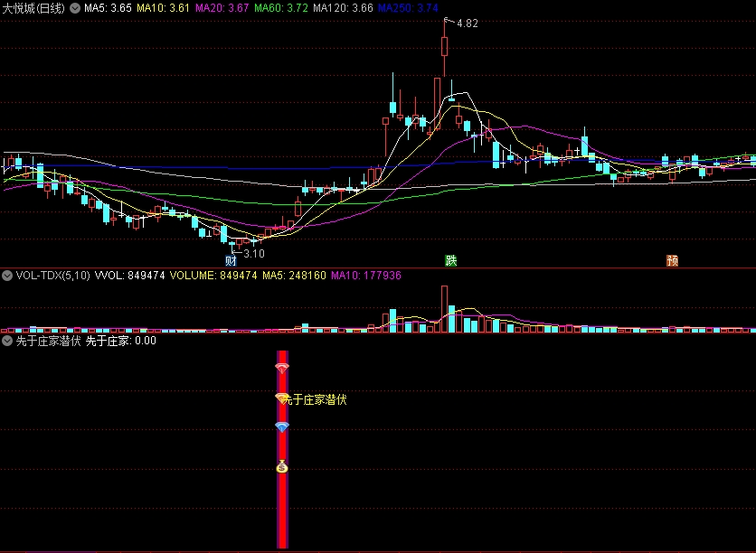Expand the 大悦城 main chart indicator dropdown
Image resolution: width=756 pixels, height=553 pixels.
pos(75,8)
